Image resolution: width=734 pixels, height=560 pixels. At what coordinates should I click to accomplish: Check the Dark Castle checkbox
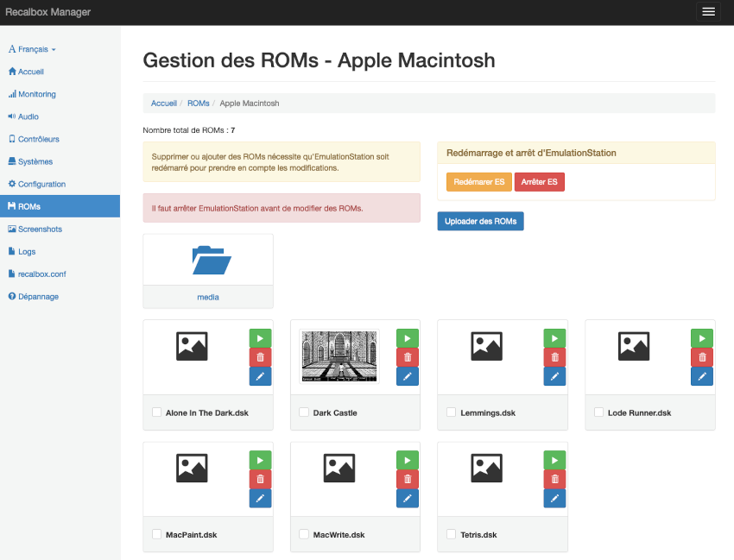304,412
